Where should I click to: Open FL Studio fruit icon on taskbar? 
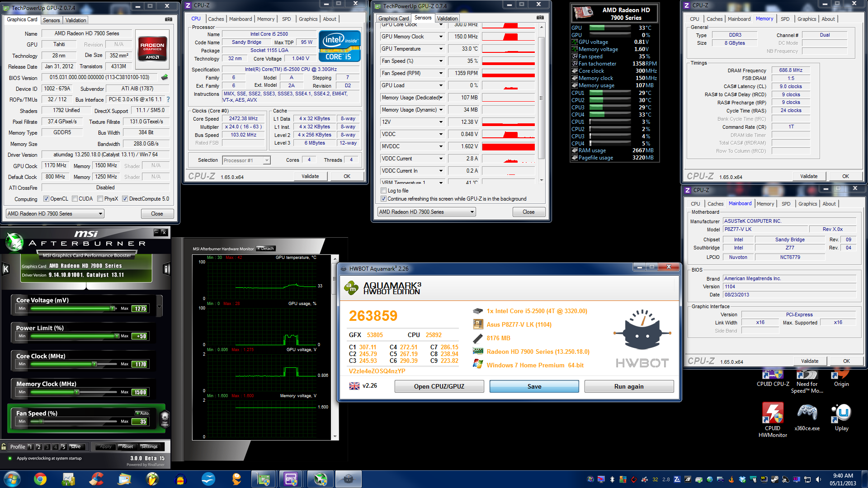pos(152,479)
